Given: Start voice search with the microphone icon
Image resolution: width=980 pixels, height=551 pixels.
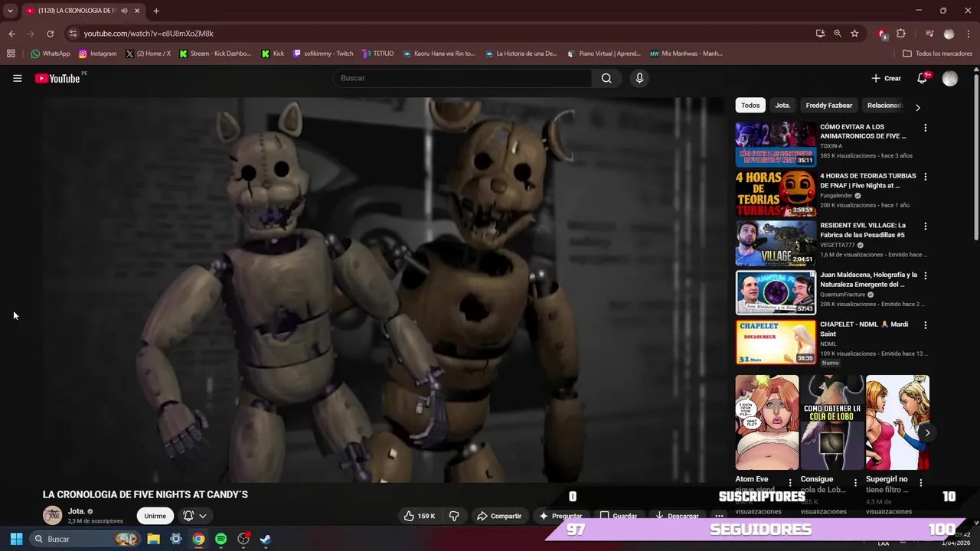Looking at the screenshot, I should coord(639,78).
